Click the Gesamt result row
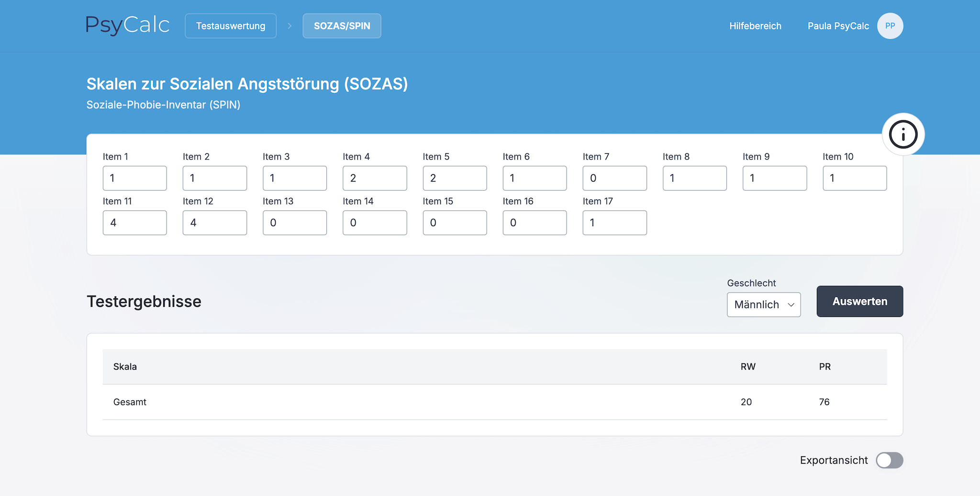 pyautogui.click(x=494, y=402)
